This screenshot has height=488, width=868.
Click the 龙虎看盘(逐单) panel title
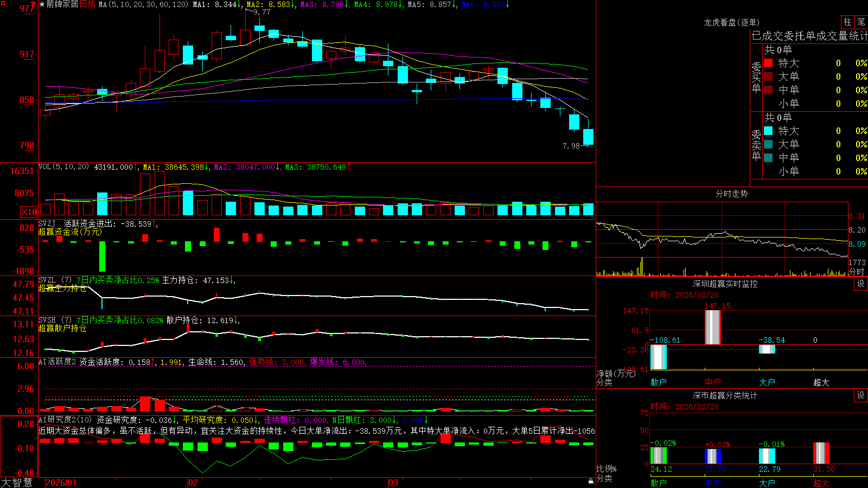point(732,22)
